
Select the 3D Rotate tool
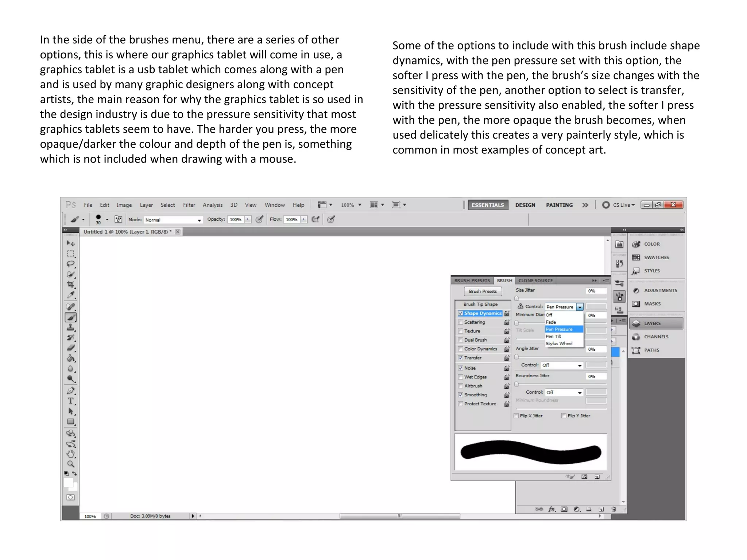pos(71,433)
